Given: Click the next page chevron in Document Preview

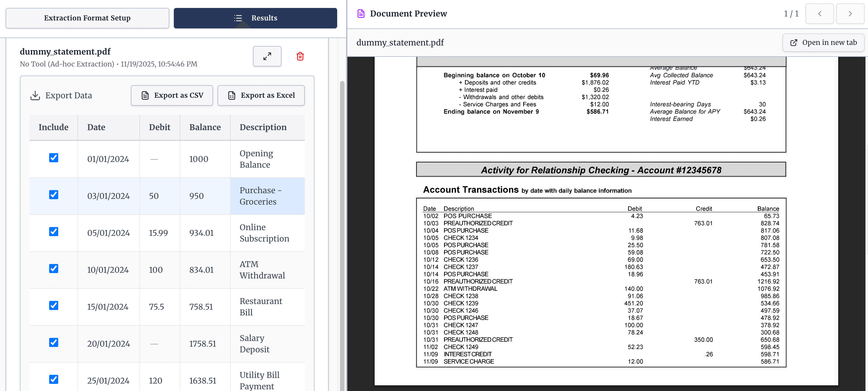Looking at the screenshot, I should pos(850,14).
